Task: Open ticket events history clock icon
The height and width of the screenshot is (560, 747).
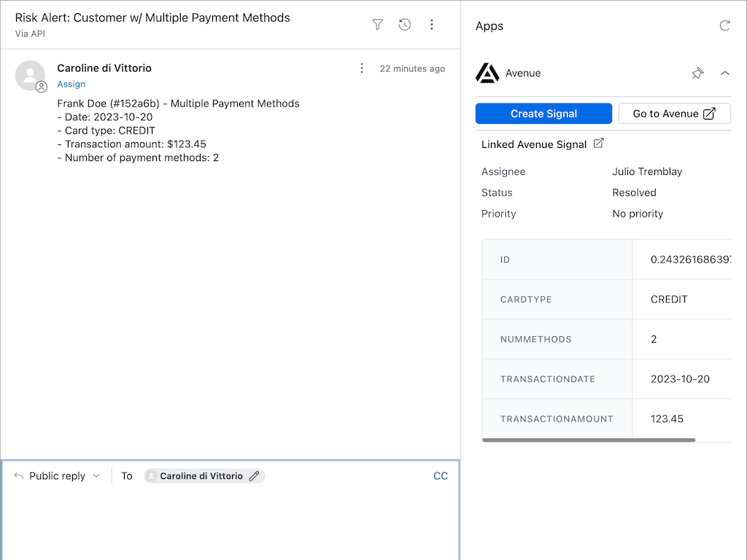Action: point(405,25)
